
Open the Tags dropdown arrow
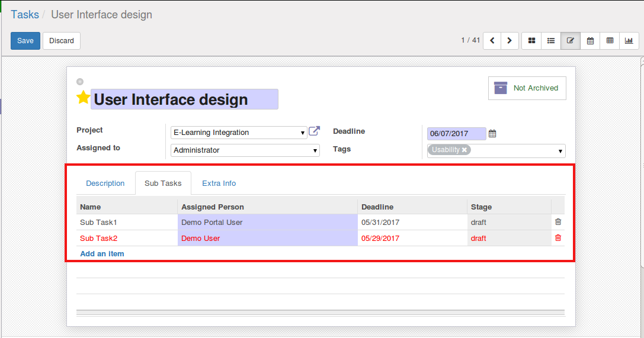(560, 152)
